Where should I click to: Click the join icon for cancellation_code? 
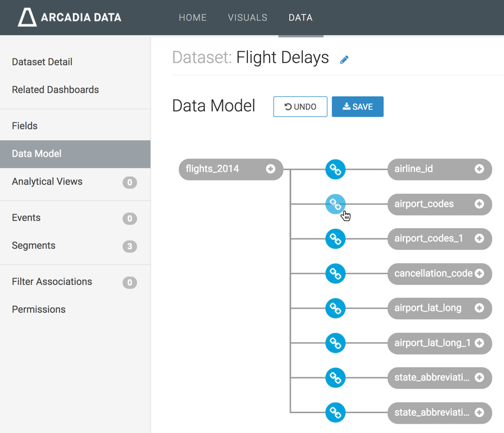click(x=335, y=274)
